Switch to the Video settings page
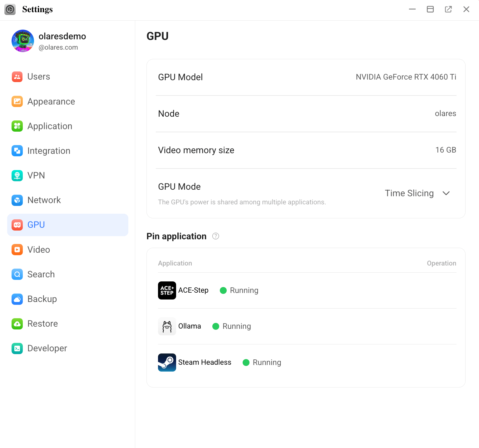The height and width of the screenshot is (448, 479). 39,250
